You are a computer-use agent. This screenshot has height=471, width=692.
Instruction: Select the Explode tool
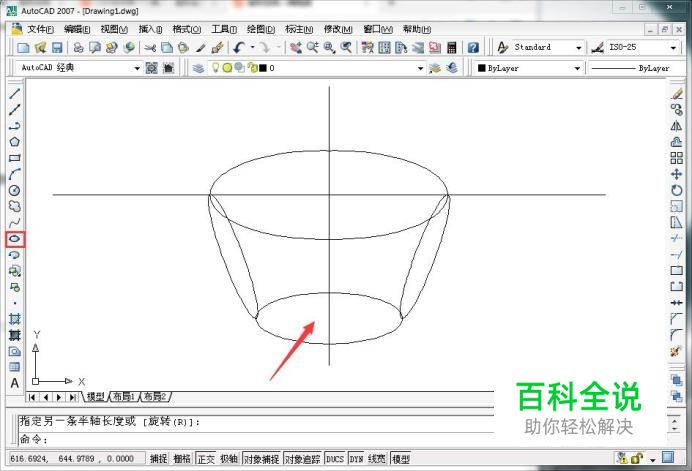[x=676, y=352]
